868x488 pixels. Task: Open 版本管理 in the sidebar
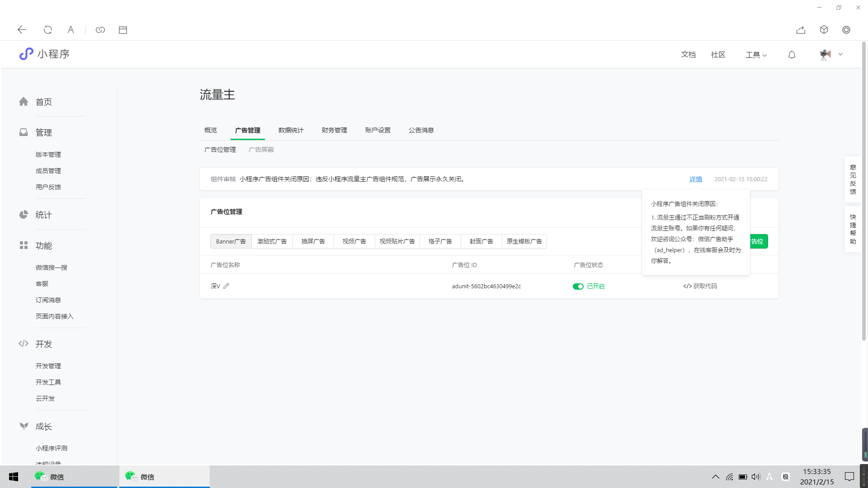48,155
